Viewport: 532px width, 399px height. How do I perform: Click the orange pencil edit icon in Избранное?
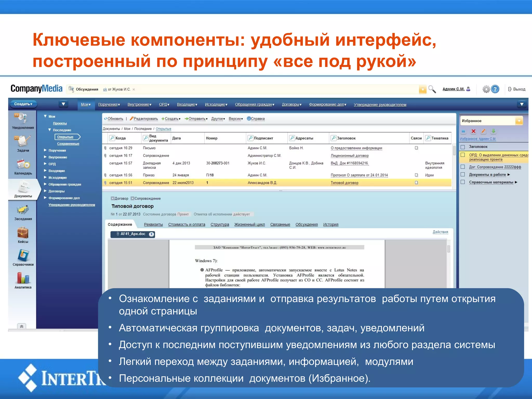click(483, 131)
